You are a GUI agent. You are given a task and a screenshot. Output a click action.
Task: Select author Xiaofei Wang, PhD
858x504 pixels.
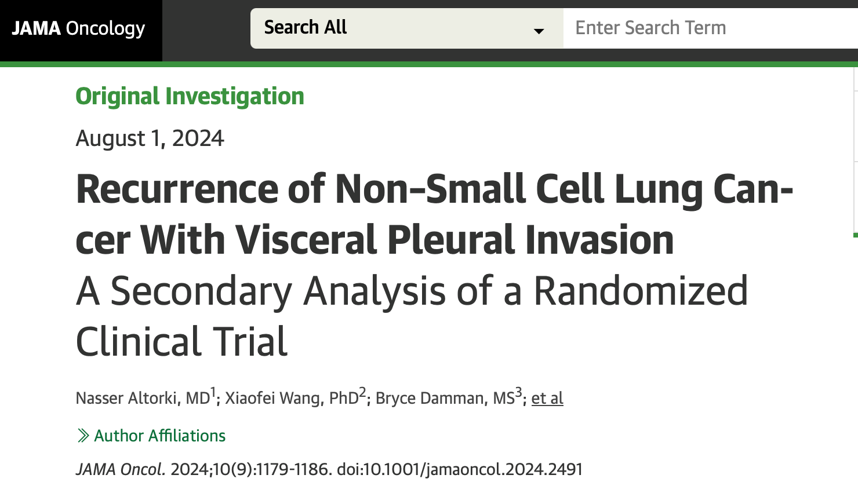pyautogui.click(x=292, y=398)
